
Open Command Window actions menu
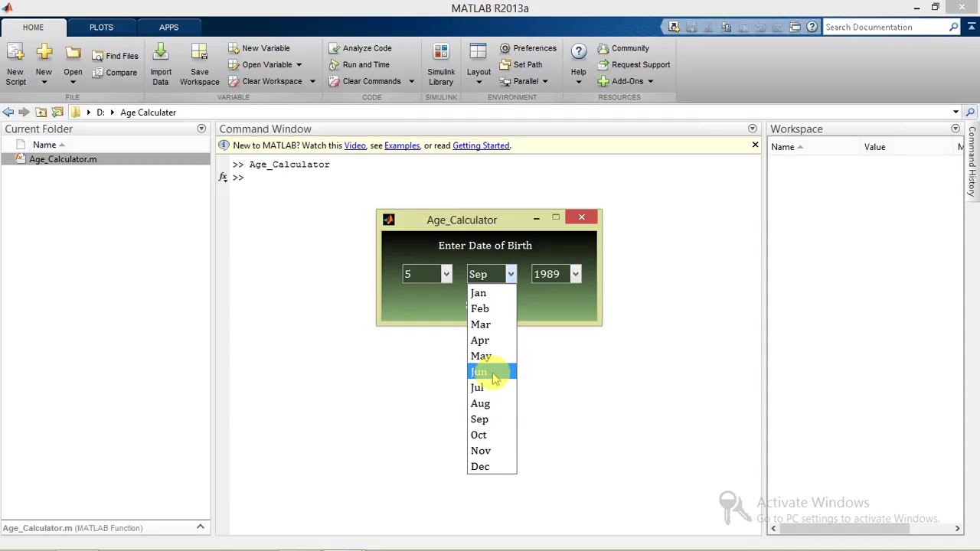(x=752, y=129)
